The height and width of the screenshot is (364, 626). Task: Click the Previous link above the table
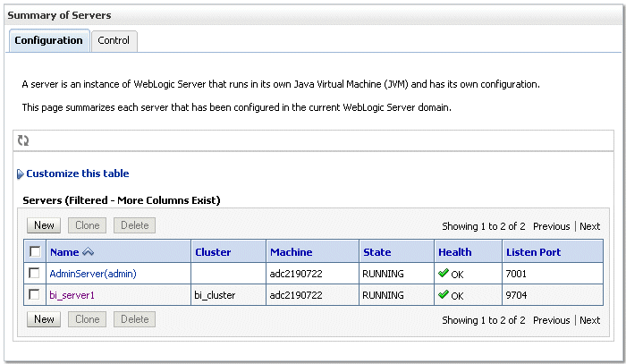click(x=552, y=226)
